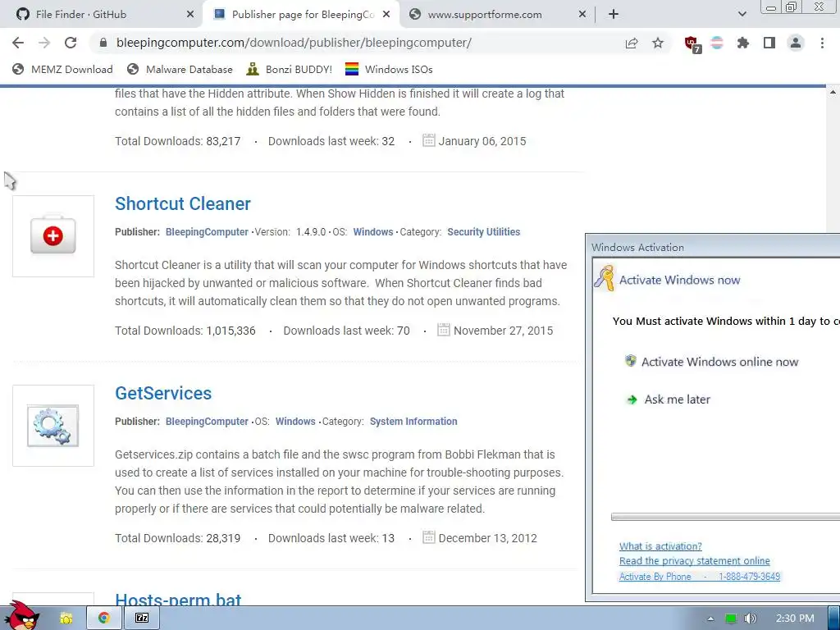Open the Chrome profile avatar
Screen dimensions: 840x630
coord(796,43)
